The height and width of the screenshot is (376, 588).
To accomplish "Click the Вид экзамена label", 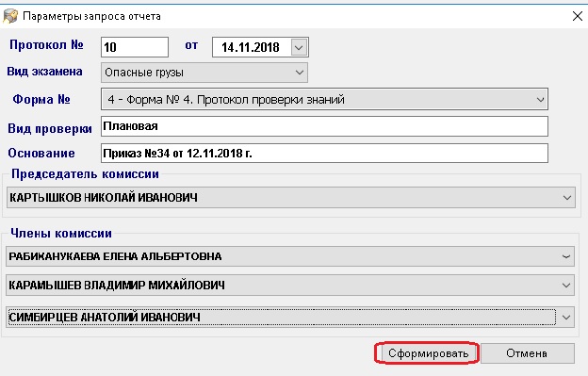I will (44, 72).
